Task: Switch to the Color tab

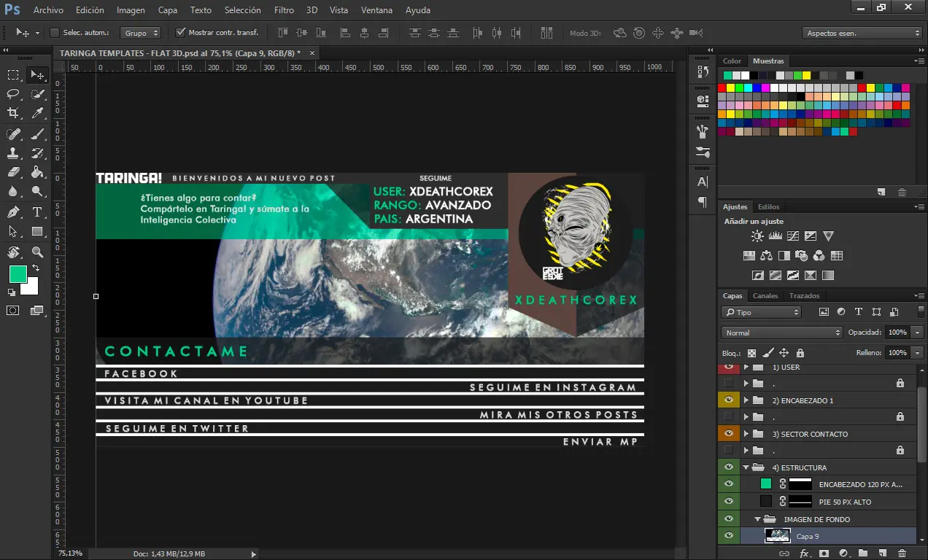Action: tap(732, 61)
